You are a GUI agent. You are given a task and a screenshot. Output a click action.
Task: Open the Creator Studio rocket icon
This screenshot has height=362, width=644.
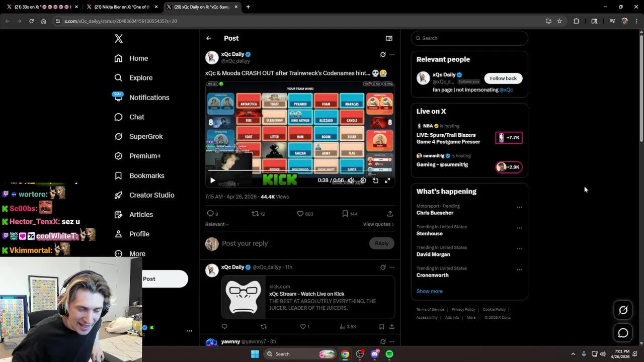point(118,195)
